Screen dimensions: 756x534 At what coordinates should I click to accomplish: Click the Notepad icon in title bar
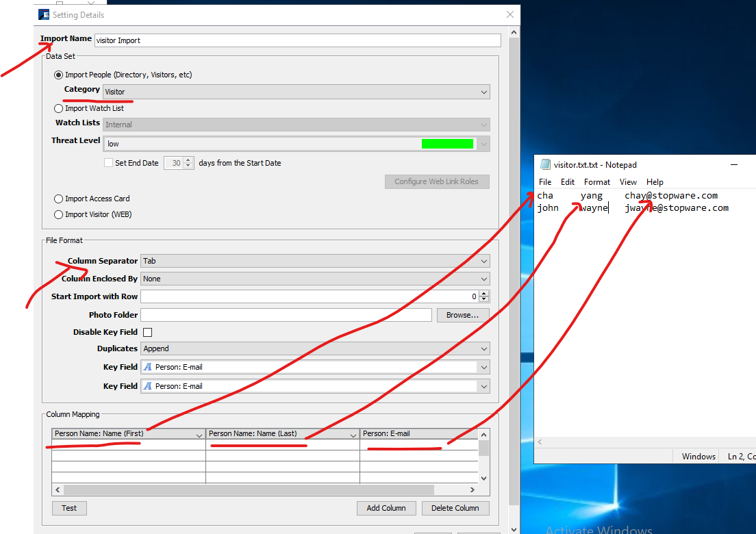(x=545, y=164)
